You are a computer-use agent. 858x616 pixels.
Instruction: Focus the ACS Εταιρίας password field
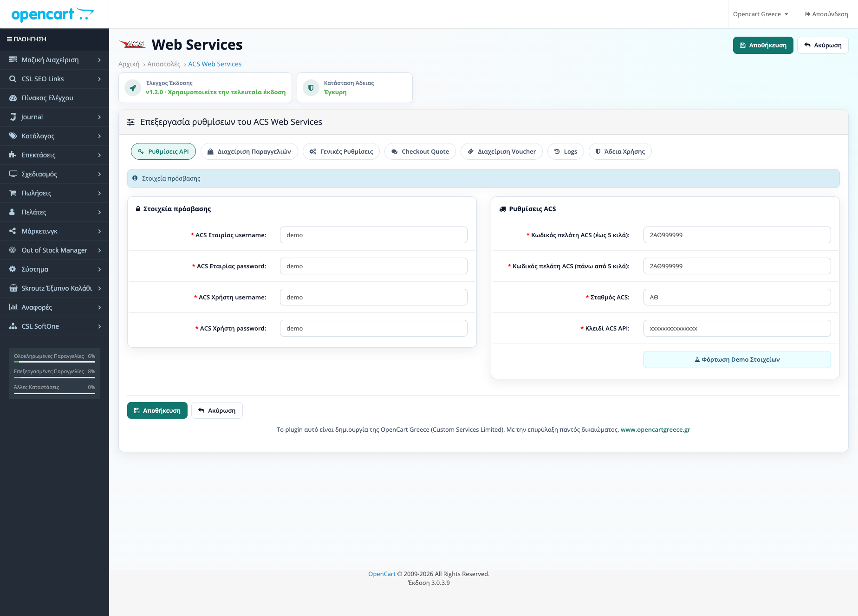(x=374, y=266)
